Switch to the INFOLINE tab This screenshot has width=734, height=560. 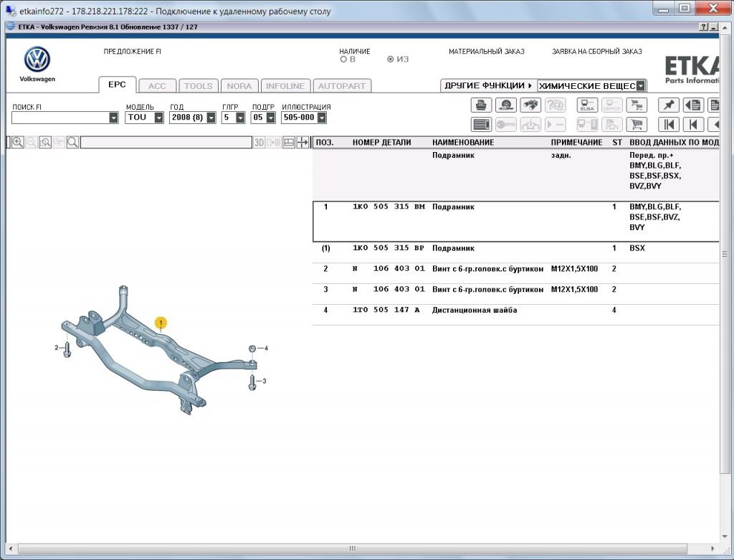coord(285,86)
